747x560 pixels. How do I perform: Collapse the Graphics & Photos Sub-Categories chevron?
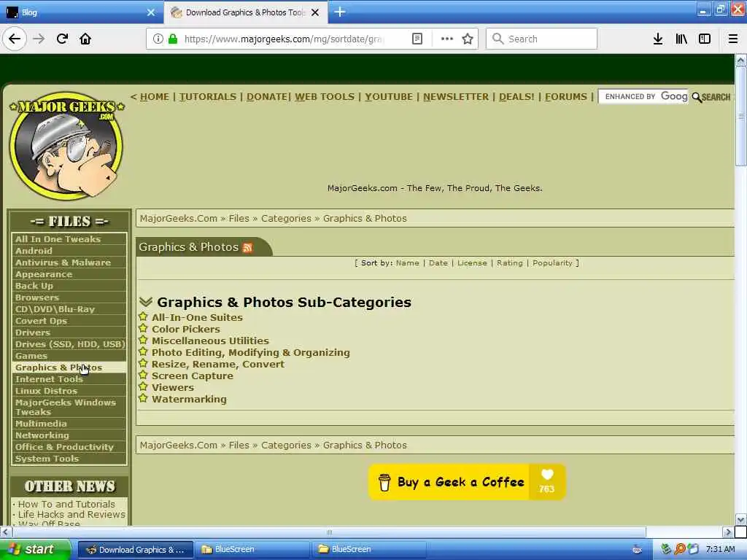coord(146,302)
